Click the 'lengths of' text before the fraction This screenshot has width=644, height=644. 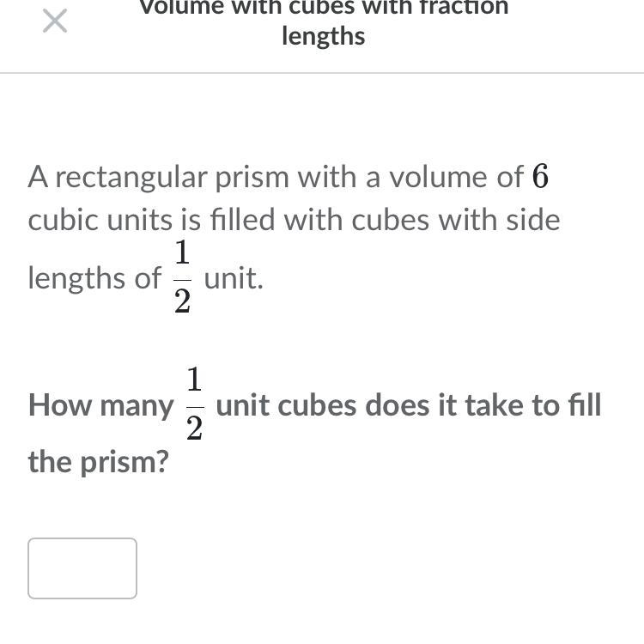click(x=94, y=279)
